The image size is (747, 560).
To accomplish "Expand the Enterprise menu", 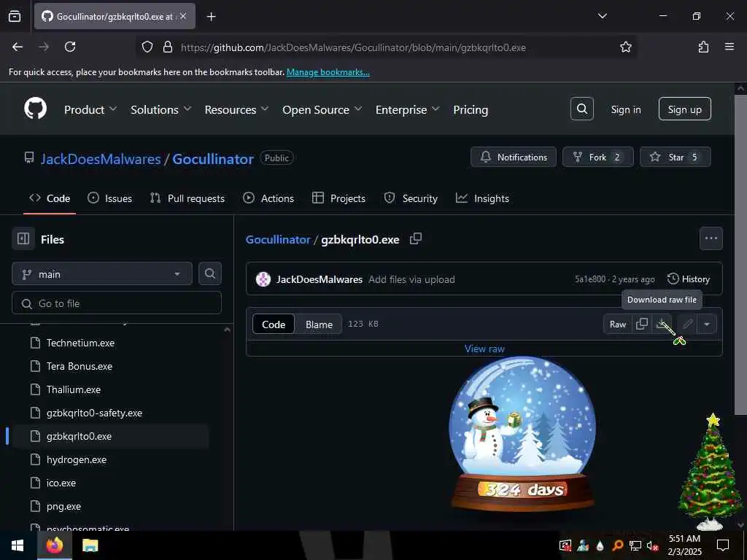I will [x=407, y=109].
